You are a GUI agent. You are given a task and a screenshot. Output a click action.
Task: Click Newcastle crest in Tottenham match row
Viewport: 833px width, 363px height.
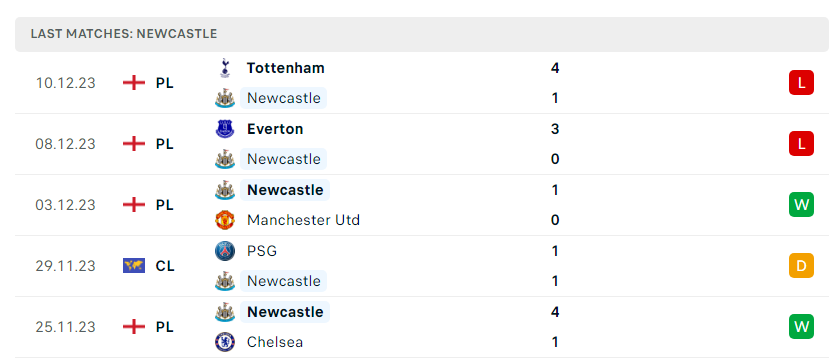(x=225, y=98)
